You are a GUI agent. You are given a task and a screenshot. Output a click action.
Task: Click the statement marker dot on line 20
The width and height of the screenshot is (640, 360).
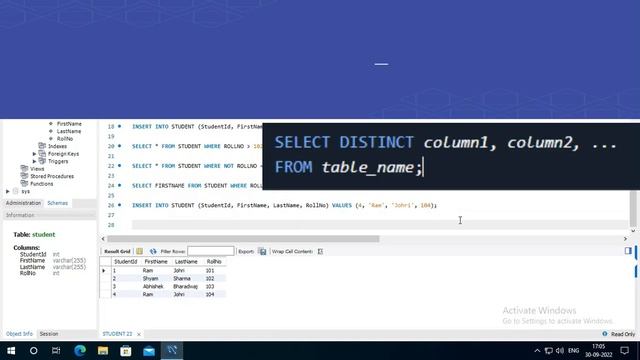(x=120, y=146)
